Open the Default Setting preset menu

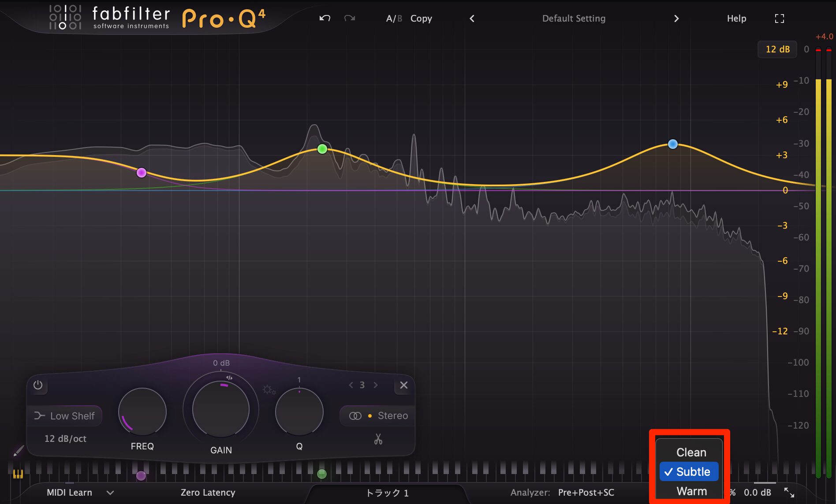(x=574, y=19)
